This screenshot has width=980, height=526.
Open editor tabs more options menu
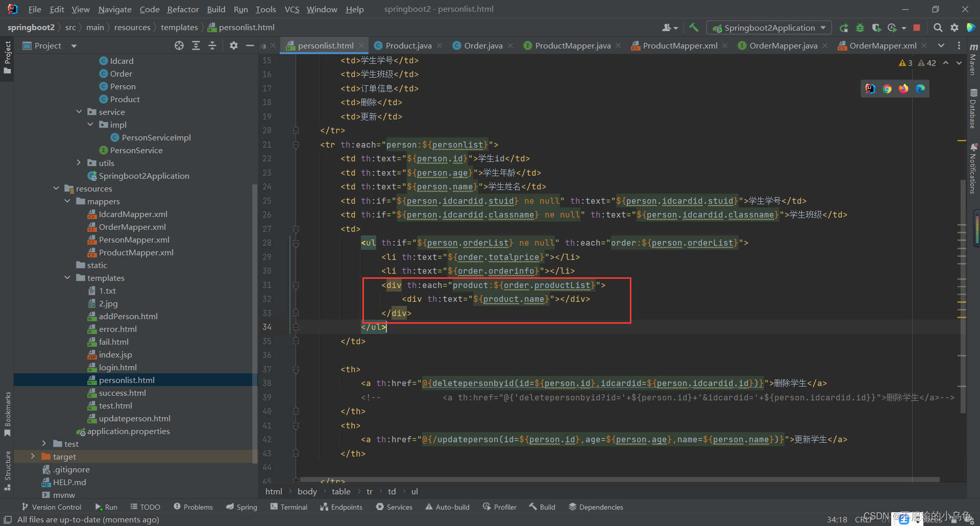point(959,45)
